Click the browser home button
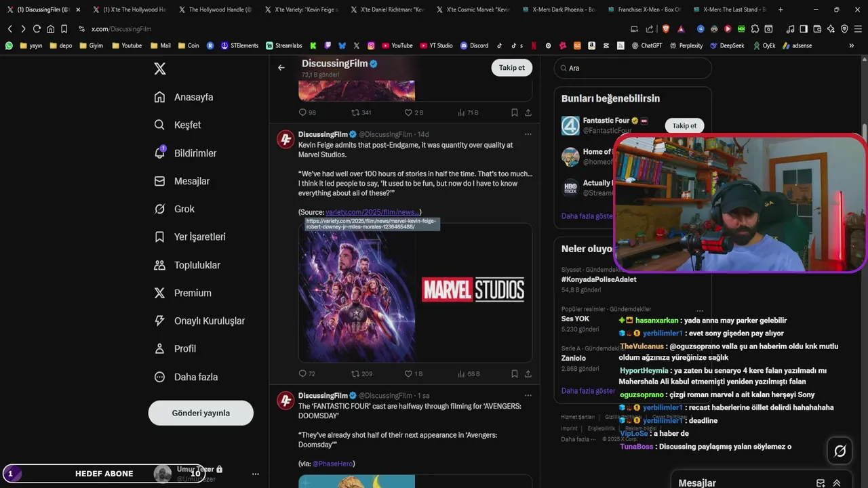 [50, 29]
